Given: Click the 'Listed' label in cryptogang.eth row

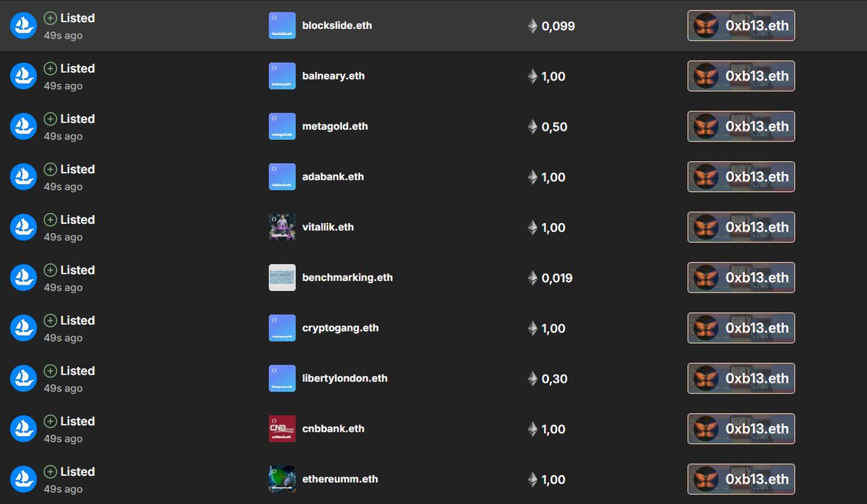Looking at the screenshot, I should click(77, 320).
